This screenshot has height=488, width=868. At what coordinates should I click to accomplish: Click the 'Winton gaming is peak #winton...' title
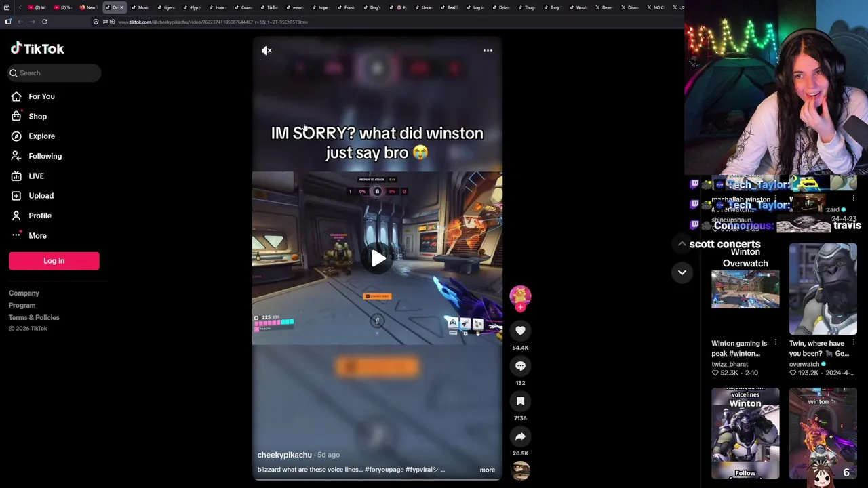pos(739,348)
